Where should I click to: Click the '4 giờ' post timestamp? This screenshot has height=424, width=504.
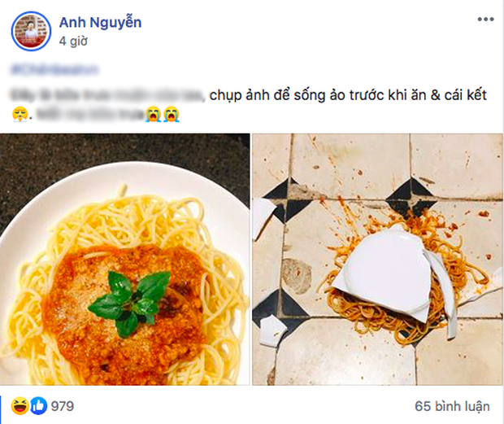coord(73,42)
